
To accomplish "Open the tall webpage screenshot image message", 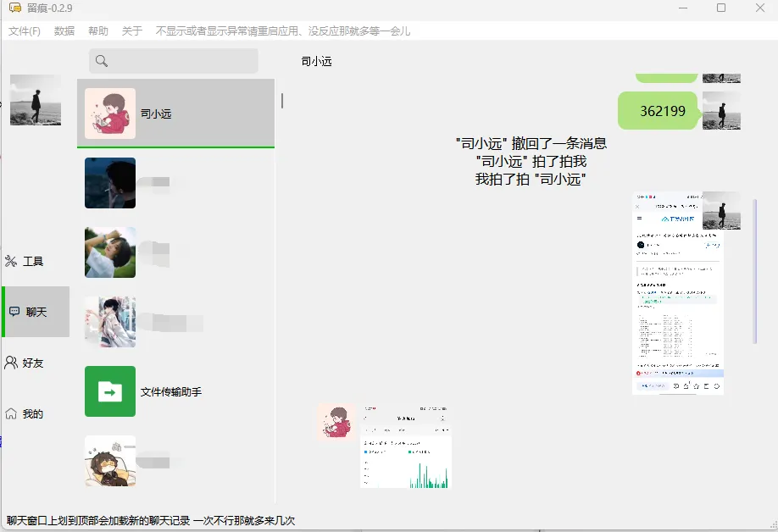I will pyautogui.click(x=677, y=292).
